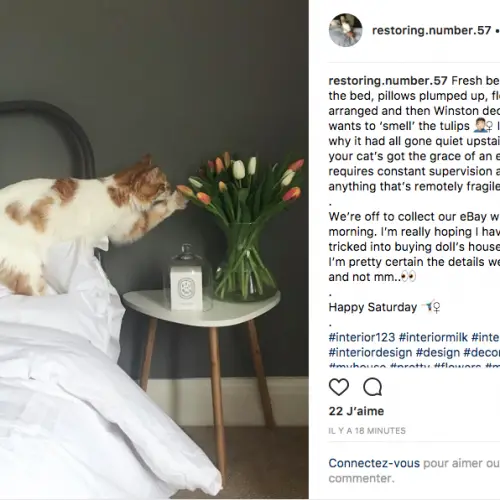Click the emoji after 'Happy Saturday'
Viewport: 500px width, 500px height.
coord(431,307)
